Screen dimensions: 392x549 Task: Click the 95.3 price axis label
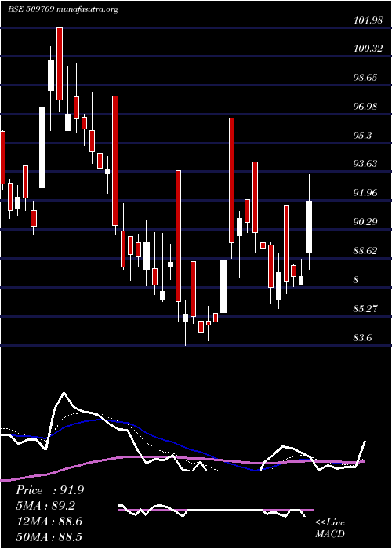coord(362,136)
